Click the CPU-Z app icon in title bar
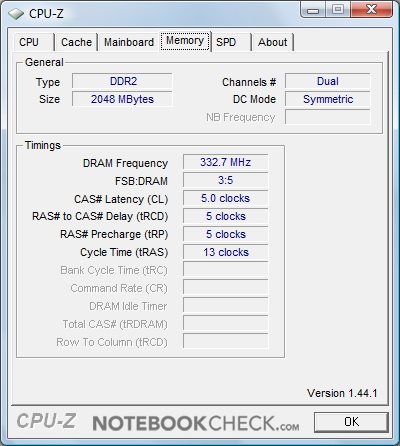This screenshot has width=400, height=446. coord(15,14)
